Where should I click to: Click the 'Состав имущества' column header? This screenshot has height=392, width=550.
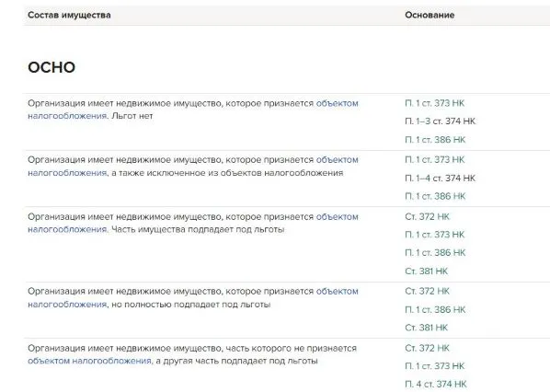click(x=69, y=15)
